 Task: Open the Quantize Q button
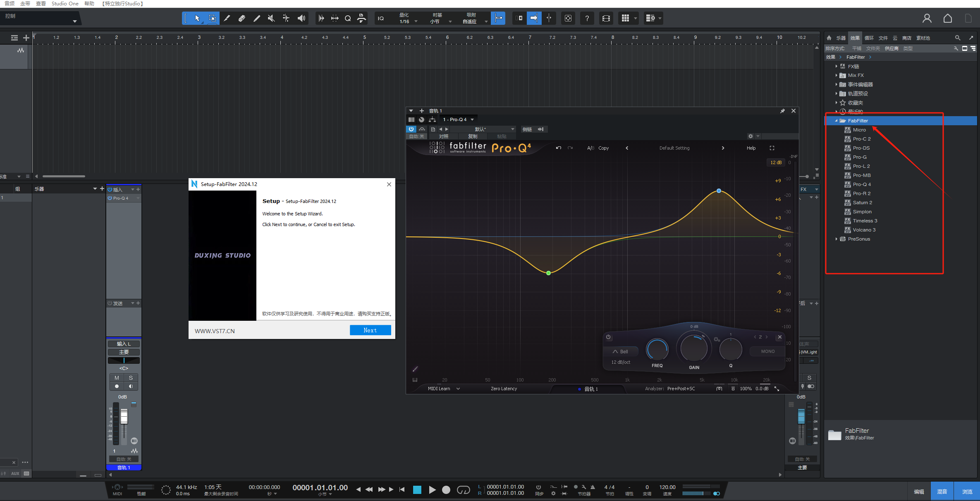348,18
